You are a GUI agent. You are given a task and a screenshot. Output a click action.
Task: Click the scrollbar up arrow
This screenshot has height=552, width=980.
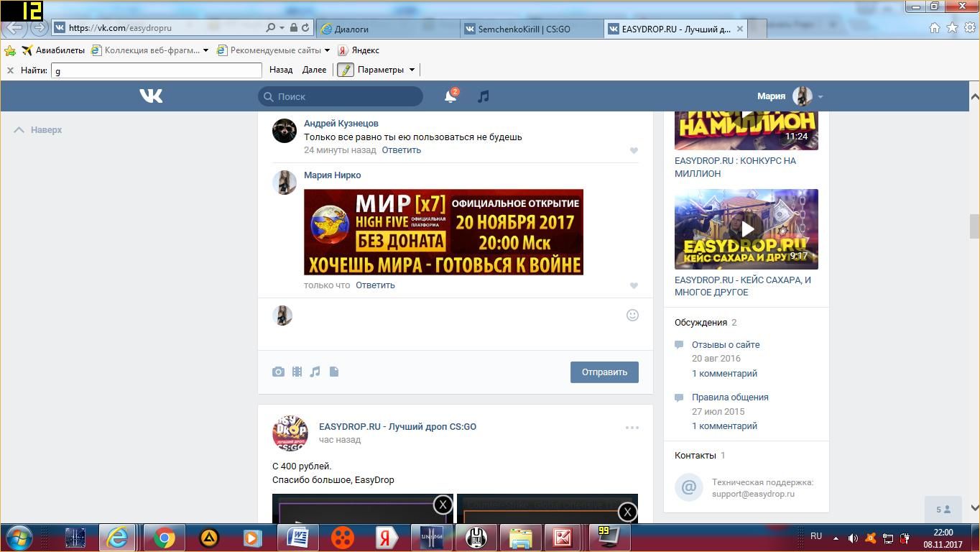[x=974, y=96]
